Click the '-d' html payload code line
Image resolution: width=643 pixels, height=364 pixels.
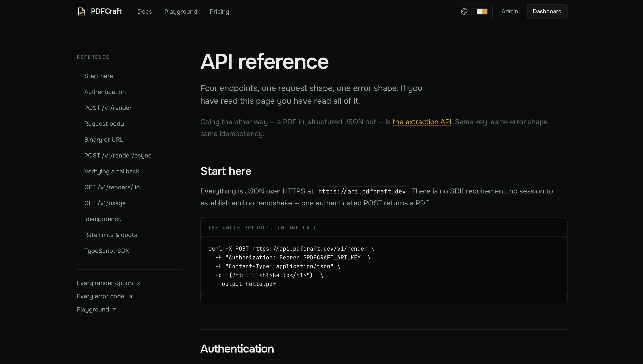click(x=269, y=275)
